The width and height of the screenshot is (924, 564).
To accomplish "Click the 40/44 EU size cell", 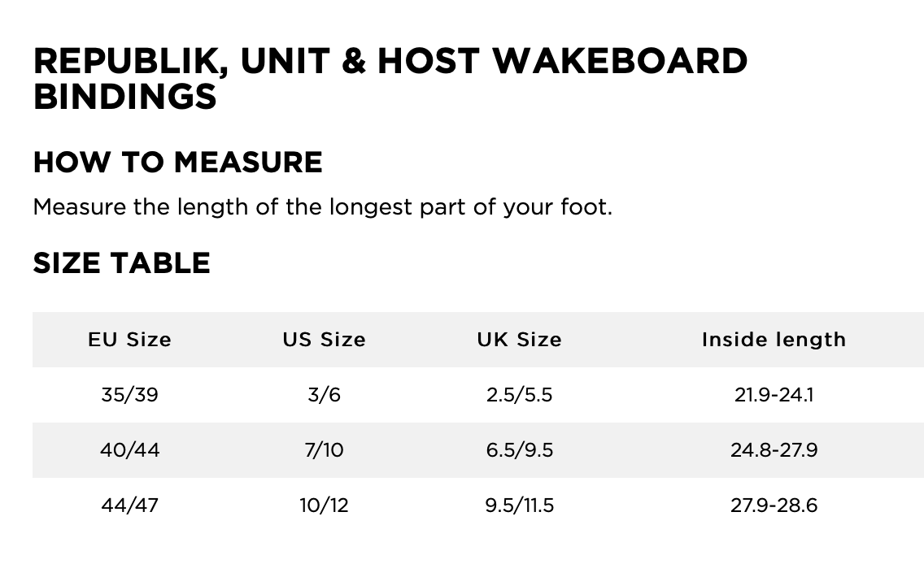I will pos(130,449).
